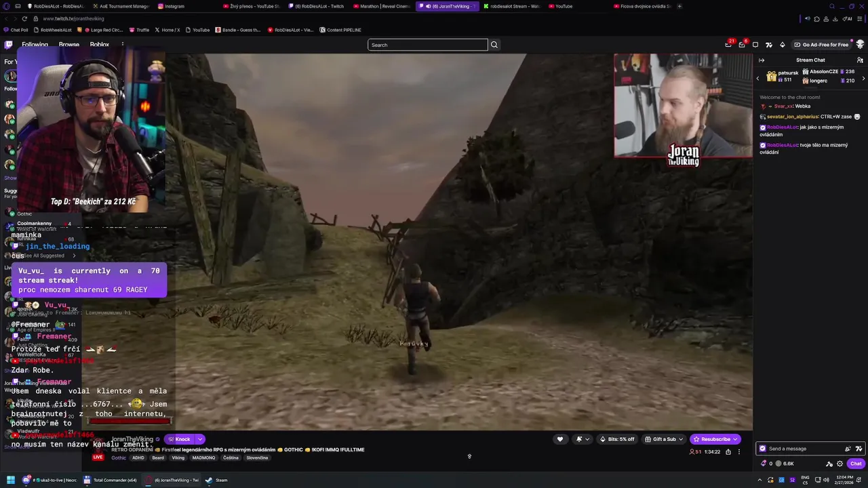The width and height of the screenshot is (868, 488).
Task: Click the browser address bar URL
Action: coord(73,18)
